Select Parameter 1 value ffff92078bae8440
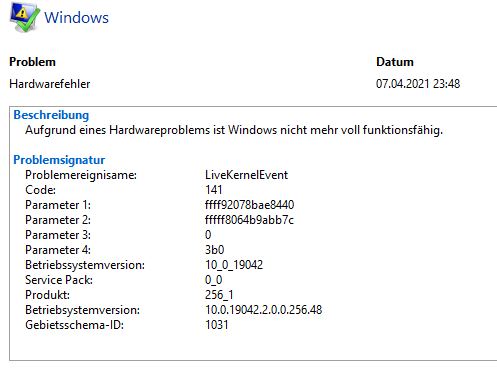Image resolution: width=497 pixels, height=374 pixels. pyautogui.click(x=249, y=205)
